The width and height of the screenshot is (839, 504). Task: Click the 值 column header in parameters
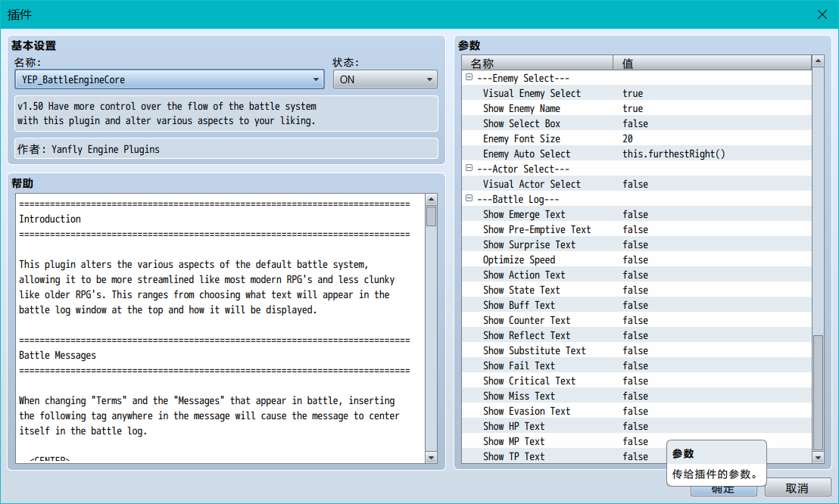[713, 63]
